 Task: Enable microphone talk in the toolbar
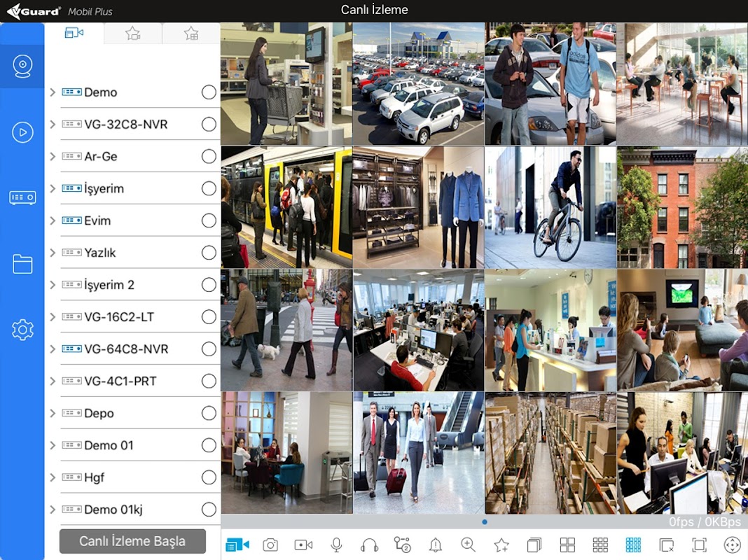336,545
